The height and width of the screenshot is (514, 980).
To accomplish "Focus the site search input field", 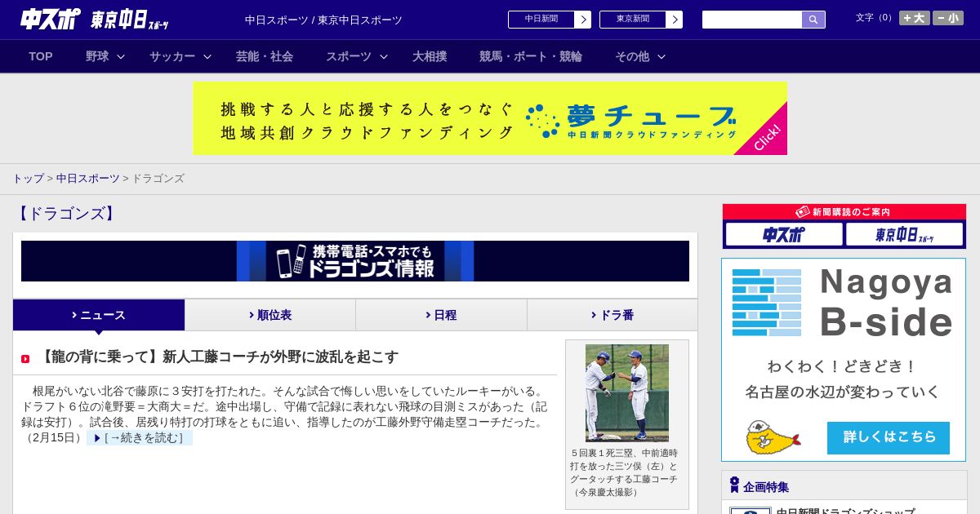I will click(752, 20).
